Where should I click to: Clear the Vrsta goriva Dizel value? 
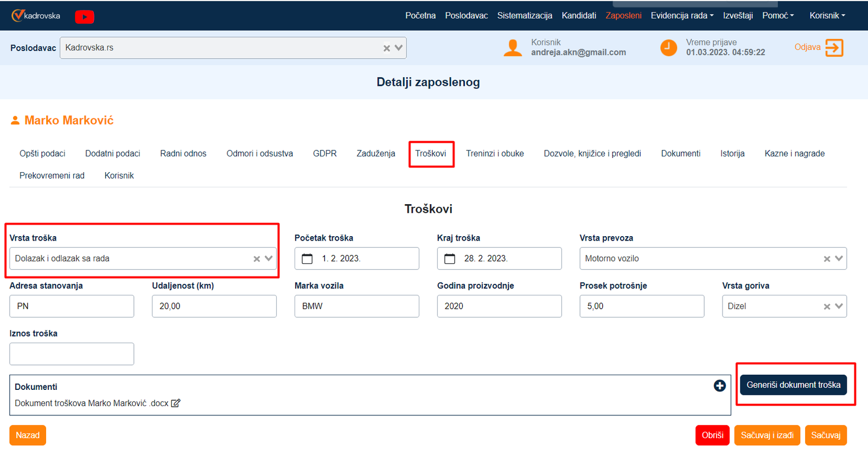coord(827,307)
